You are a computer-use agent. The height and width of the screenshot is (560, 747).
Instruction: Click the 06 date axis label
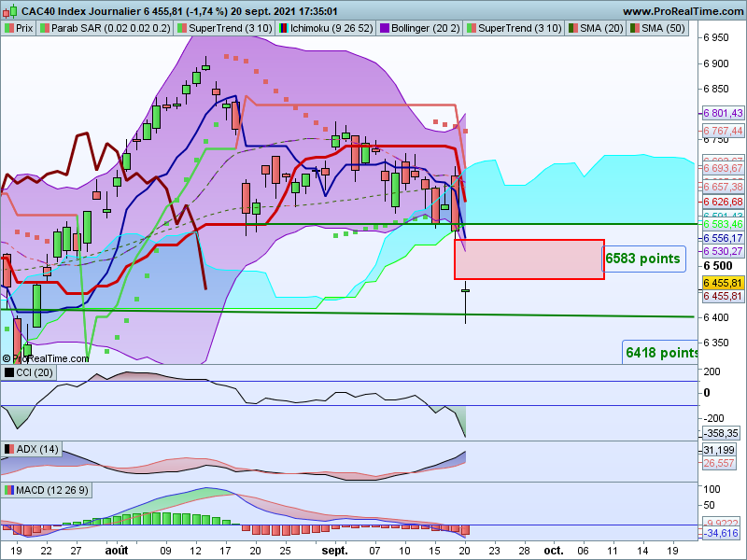click(x=583, y=551)
